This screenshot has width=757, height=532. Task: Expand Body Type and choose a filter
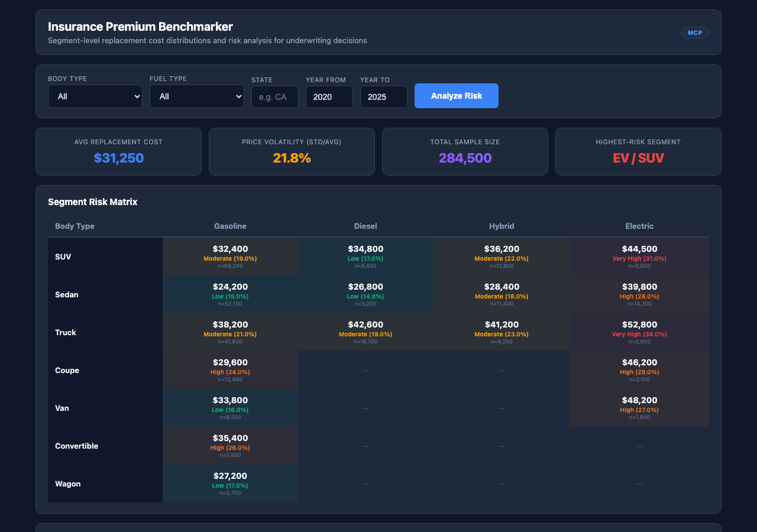tap(95, 96)
